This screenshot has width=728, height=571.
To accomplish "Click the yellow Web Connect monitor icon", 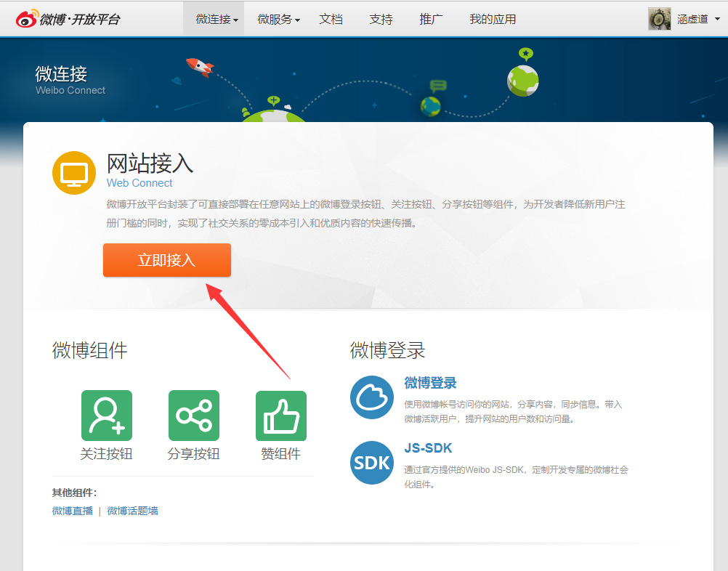I will pyautogui.click(x=74, y=173).
